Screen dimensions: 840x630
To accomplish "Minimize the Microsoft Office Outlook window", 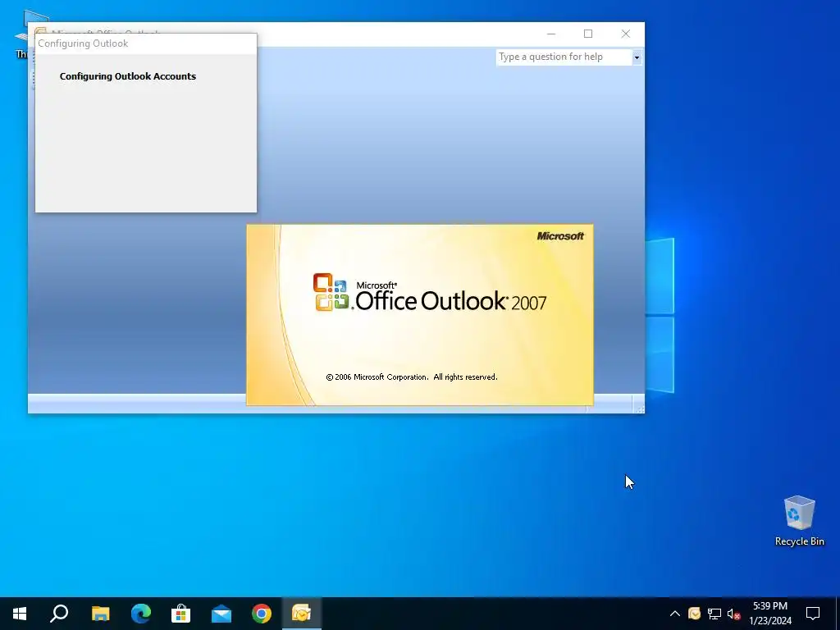I will coord(550,34).
